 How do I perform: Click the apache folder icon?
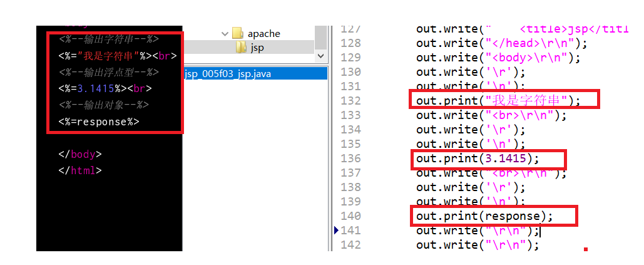(x=238, y=33)
